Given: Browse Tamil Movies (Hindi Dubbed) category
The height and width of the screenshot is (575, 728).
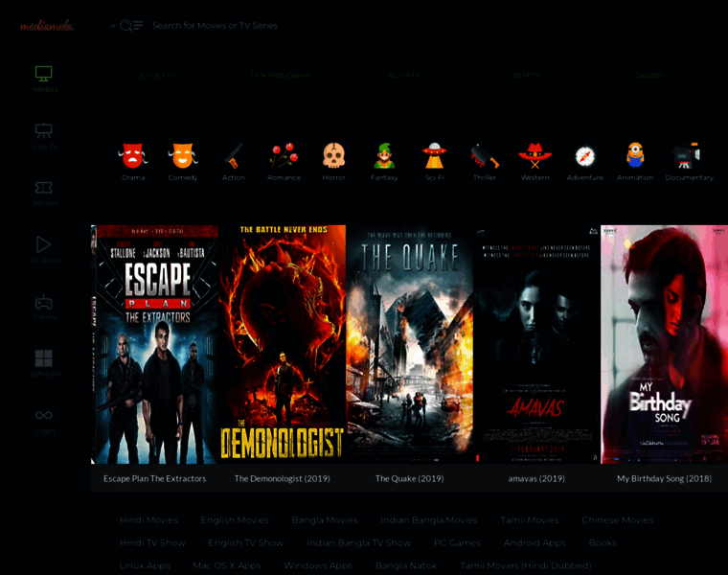Looking at the screenshot, I should tap(526, 565).
